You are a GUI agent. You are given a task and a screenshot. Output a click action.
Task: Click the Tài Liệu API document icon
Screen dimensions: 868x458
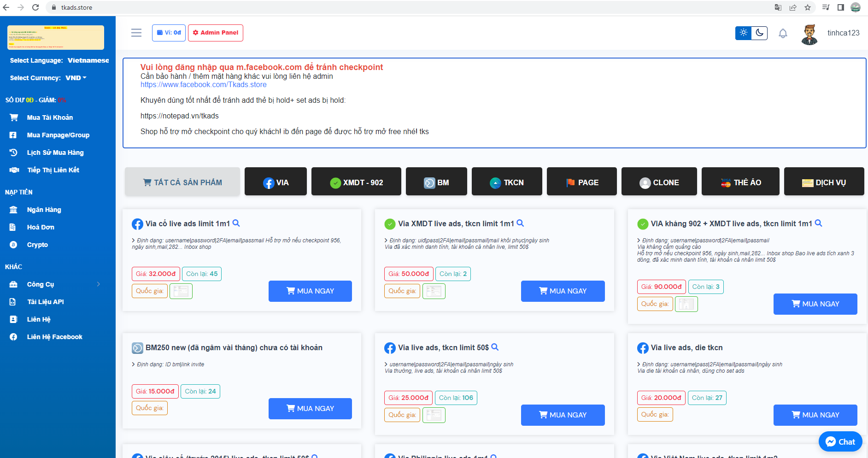(13, 302)
